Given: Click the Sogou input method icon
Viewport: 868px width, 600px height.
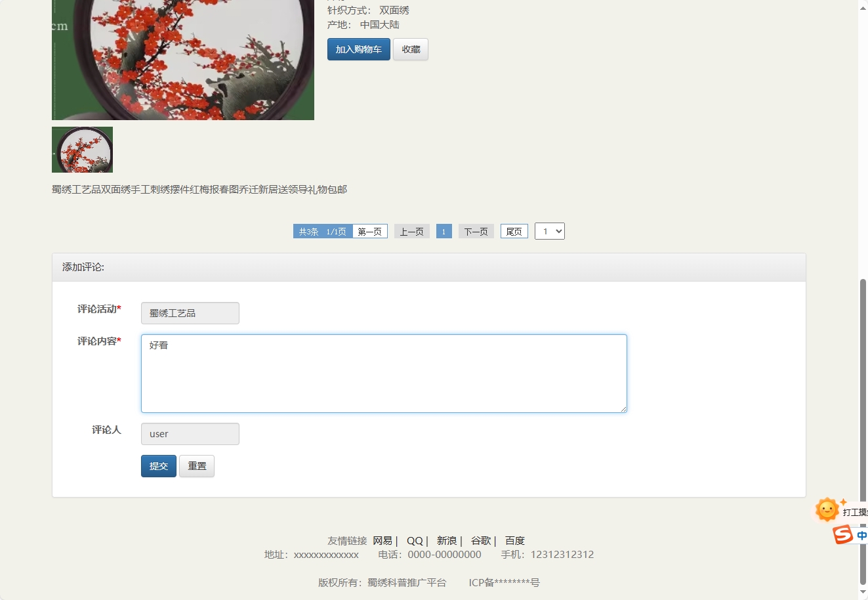Looking at the screenshot, I should pos(842,534).
